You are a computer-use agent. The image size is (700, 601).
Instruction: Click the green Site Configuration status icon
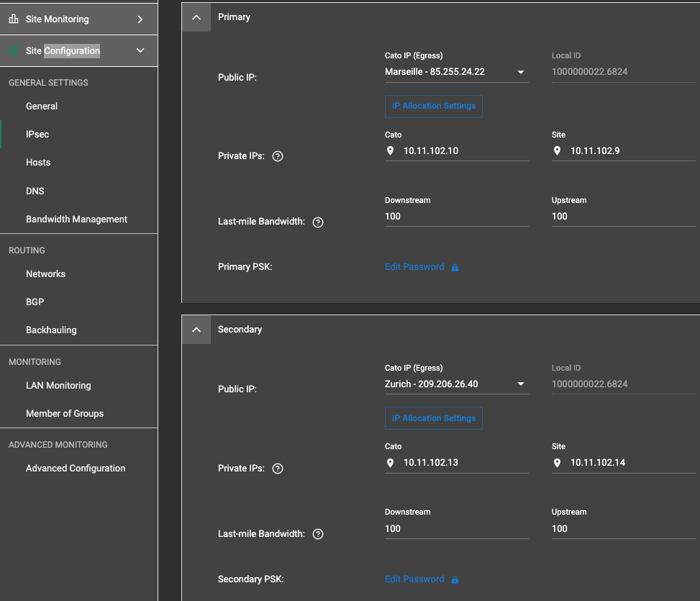pos(14,50)
